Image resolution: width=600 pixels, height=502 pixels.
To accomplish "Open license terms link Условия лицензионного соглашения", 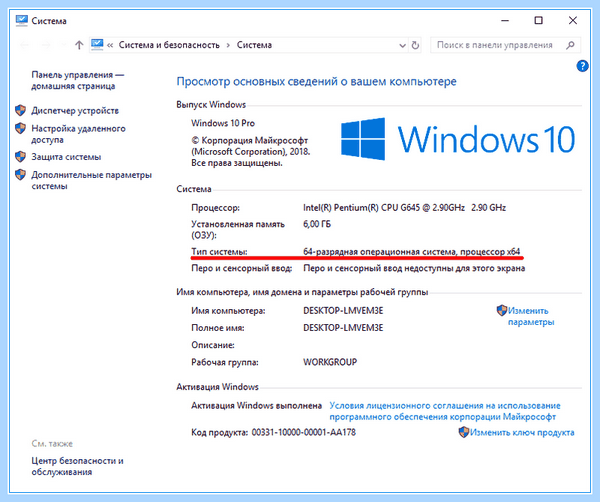I will 445,411.
